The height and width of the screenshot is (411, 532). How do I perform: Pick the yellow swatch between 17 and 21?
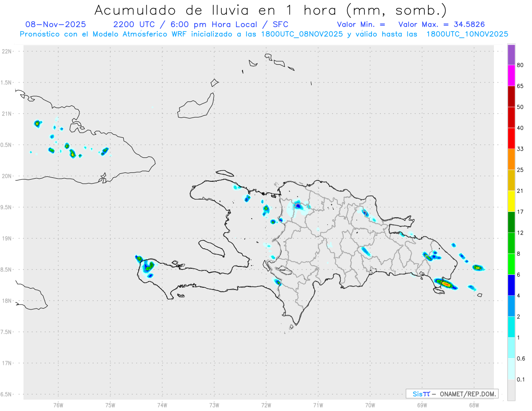click(511, 201)
